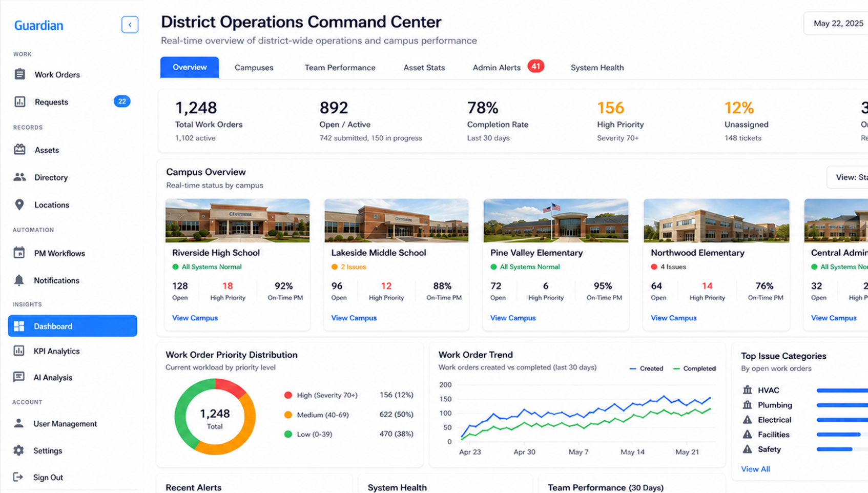Click the green Low legend dot
The height and width of the screenshot is (493, 868).
point(288,434)
